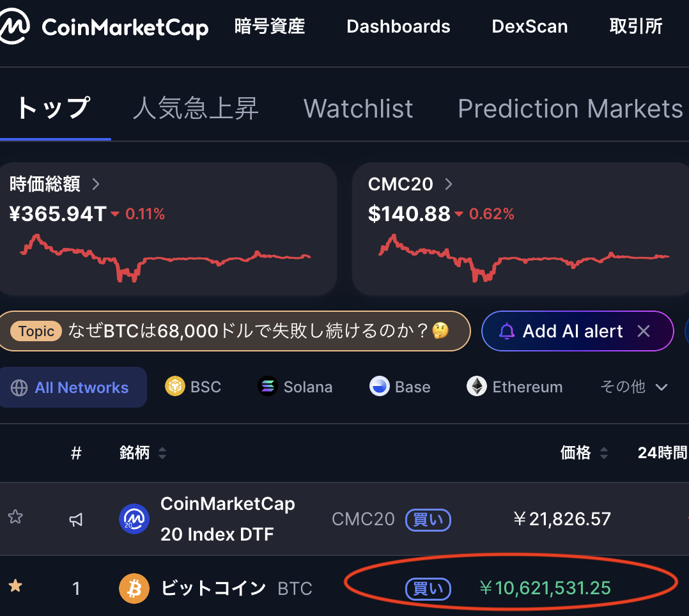Click the CoinMarketCap logo icon
The height and width of the screenshot is (616, 689).
(14, 27)
